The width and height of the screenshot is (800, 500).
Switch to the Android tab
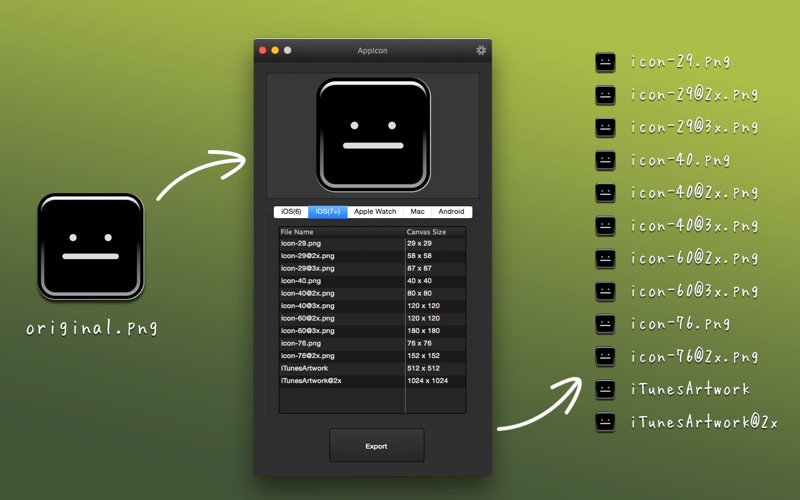[x=452, y=212]
